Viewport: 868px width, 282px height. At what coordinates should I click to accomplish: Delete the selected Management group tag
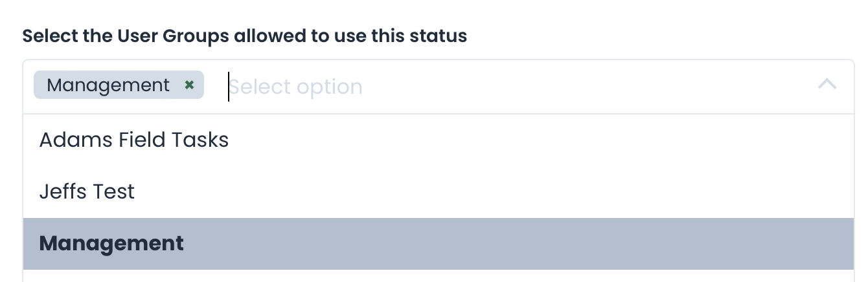point(189,85)
